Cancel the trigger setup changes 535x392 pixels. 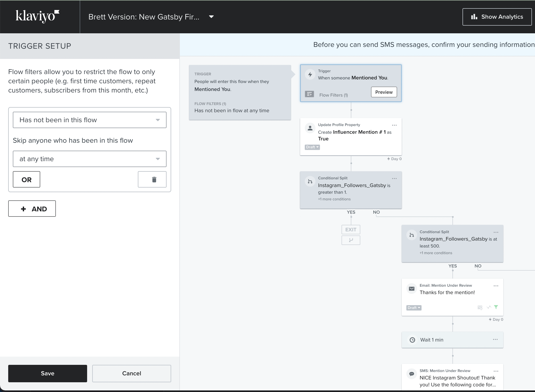click(132, 374)
